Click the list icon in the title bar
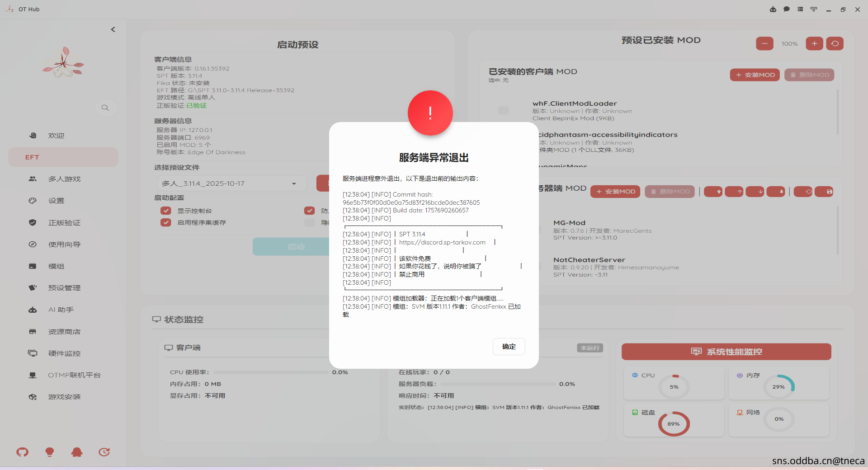The width and height of the screenshot is (868, 470). pyautogui.click(x=800, y=9)
